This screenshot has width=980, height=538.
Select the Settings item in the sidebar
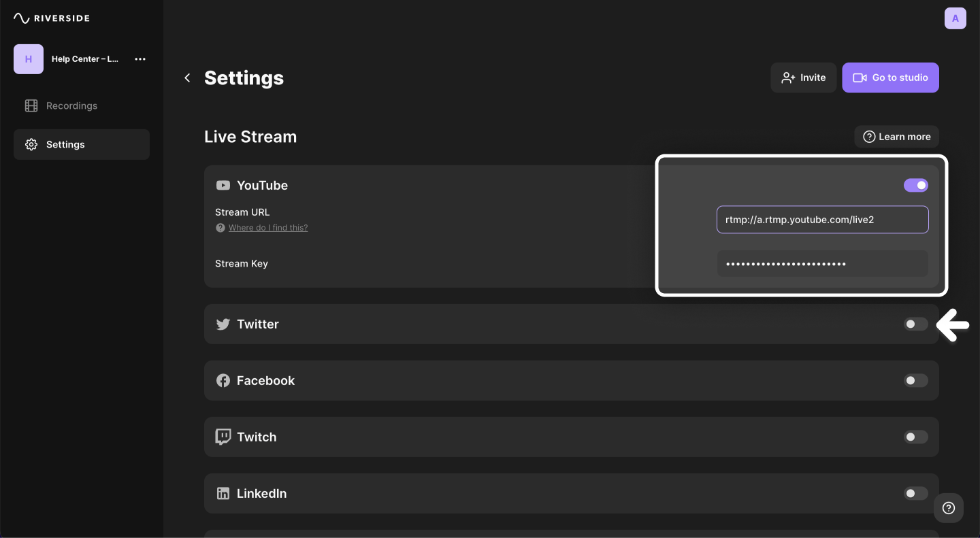pyautogui.click(x=65, y=144)
